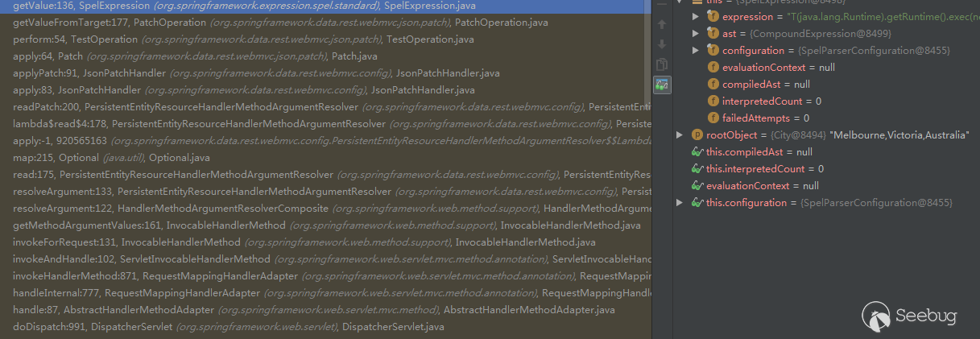
Task: Select the getMethodArgumentValues:161 frame
Action: [324, 225]
